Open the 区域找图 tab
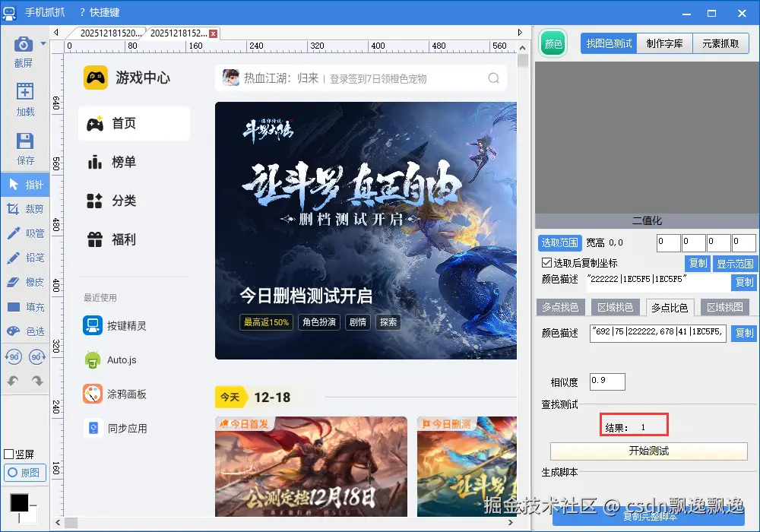 point(724,307)
